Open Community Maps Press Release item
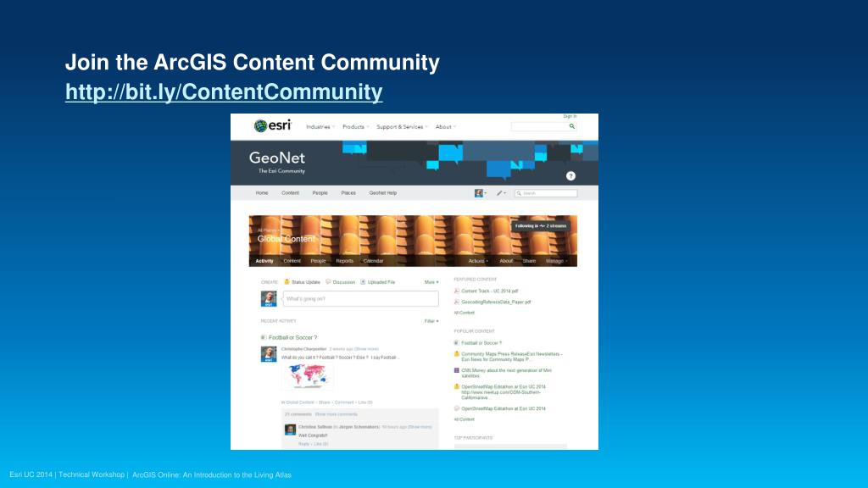868x488 pixels. point(511,357)
